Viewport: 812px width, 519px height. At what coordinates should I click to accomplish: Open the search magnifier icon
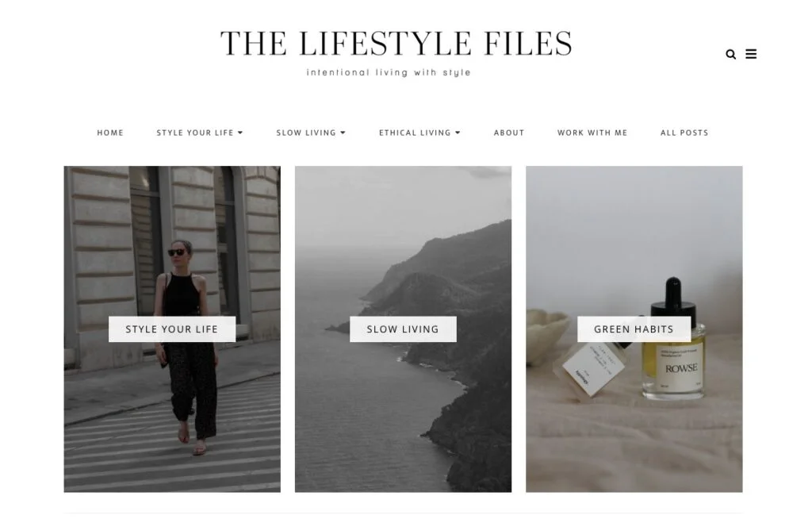point(730,54)
